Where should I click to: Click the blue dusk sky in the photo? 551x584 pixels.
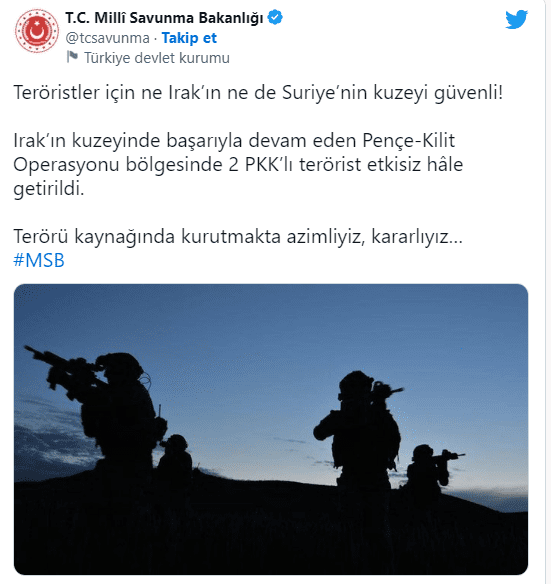click(261, 328)
